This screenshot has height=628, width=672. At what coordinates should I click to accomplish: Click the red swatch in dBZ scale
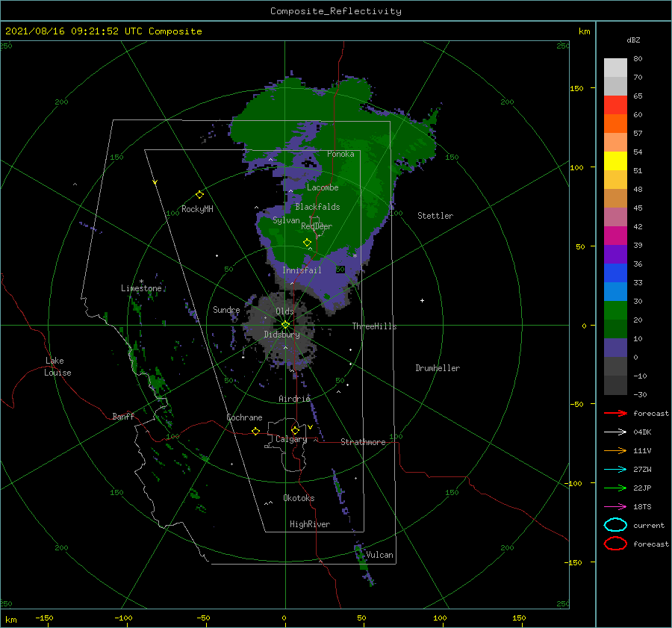coord(615,105)
